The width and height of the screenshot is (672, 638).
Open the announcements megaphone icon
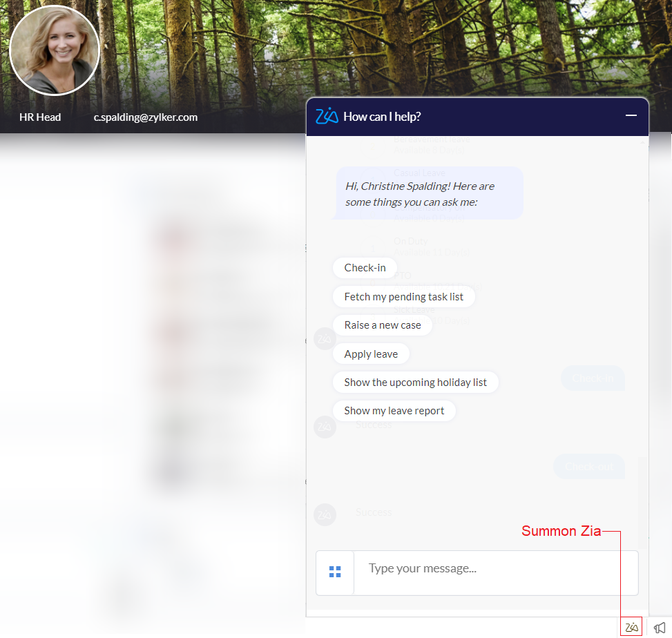pyautogui.click(x=659, y=628)
